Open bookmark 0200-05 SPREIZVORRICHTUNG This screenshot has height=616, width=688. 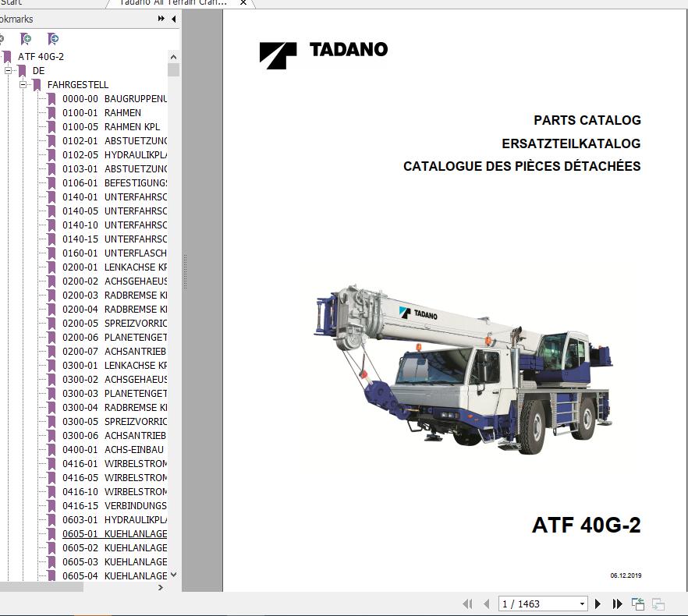[x=114, y=324]
